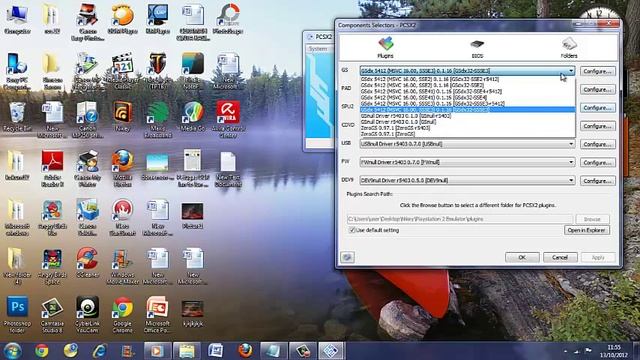
Task: Open the Windows Start menu
Action: pos(12,351)
